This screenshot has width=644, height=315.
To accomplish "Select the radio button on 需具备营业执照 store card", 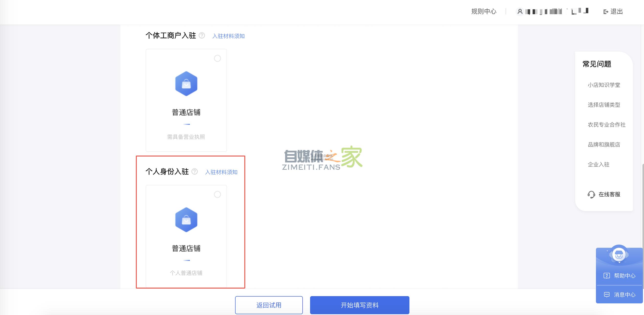I will [217, 58].
